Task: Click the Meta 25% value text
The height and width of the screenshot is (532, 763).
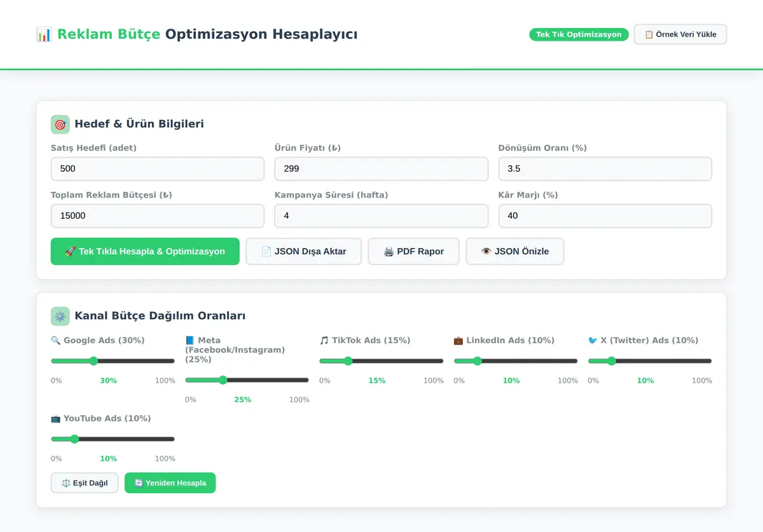Action: [243, 400]
